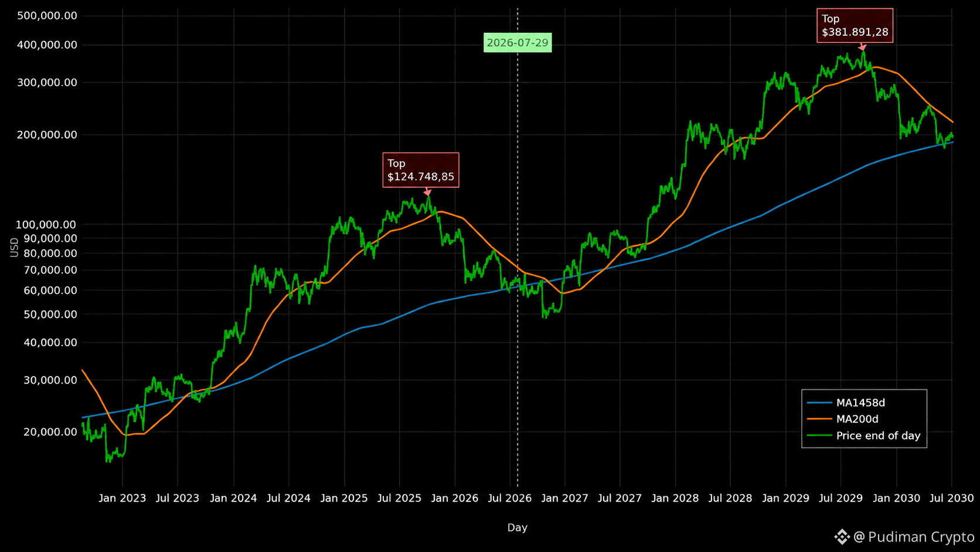Click the 500,000.00 y-axis label

click(x=47, y=15)
